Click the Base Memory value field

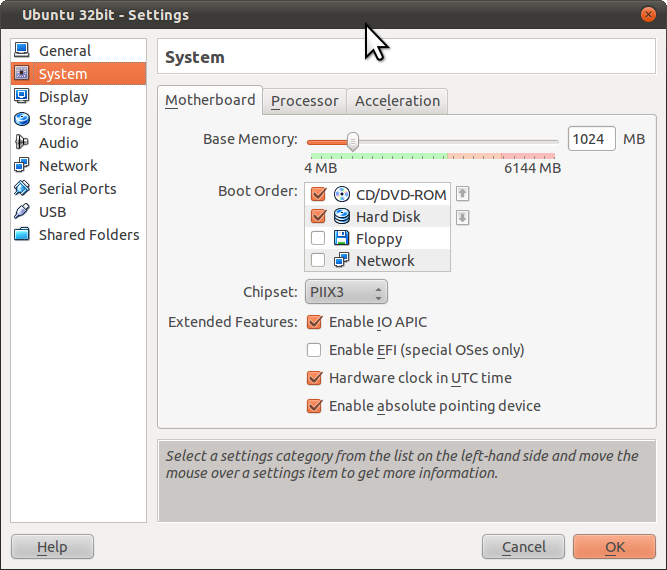tap(591, 139)
